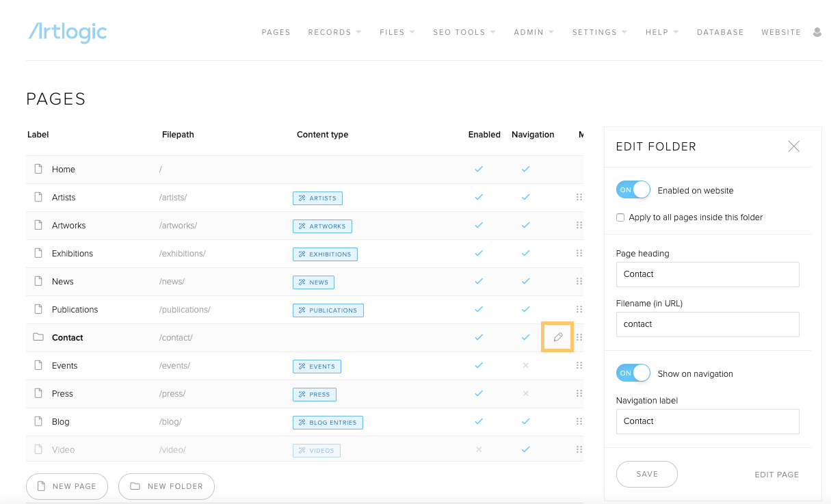Open the Home page row
831x504 pixels.
[304, 169]
